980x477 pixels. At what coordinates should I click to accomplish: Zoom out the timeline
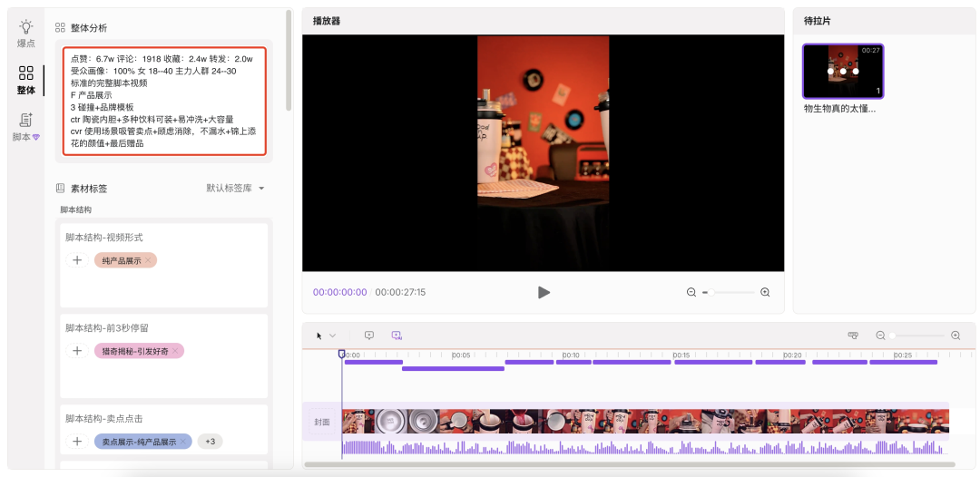(x=880, y=336)
